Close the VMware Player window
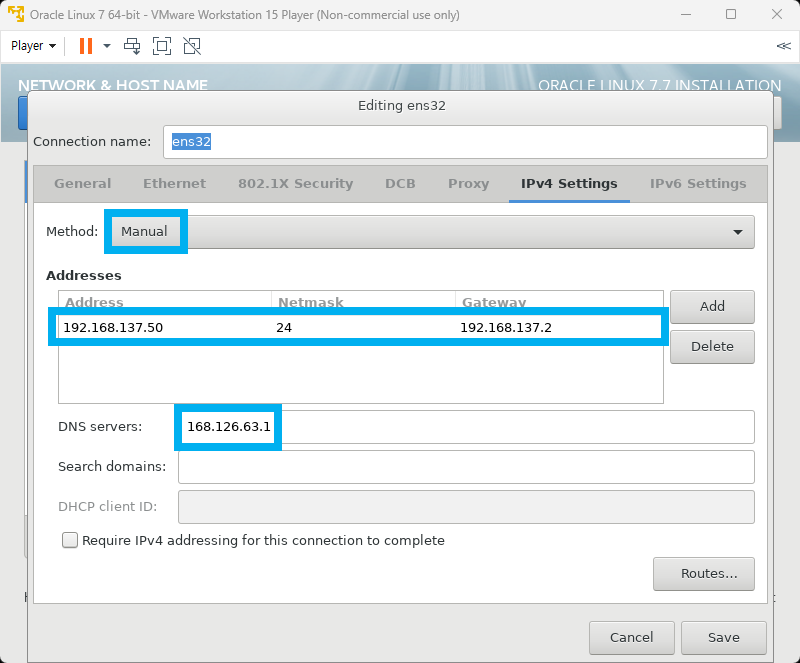The image size is (800, 663). pos(777,14)
